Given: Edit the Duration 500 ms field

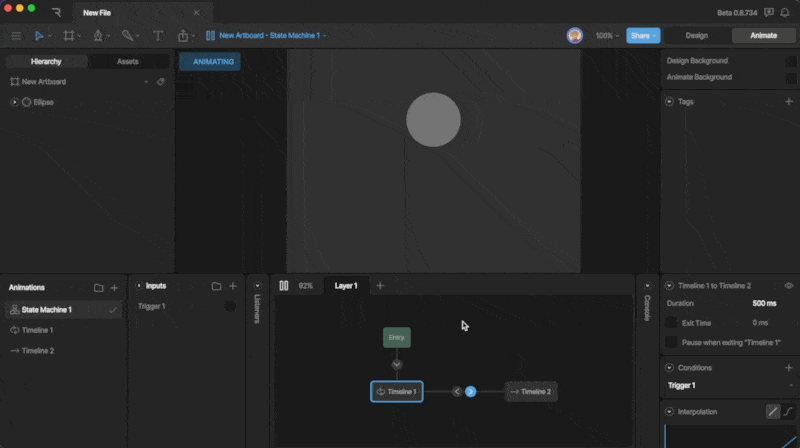Looking at the screenshot, I should (x=764, y=303).
